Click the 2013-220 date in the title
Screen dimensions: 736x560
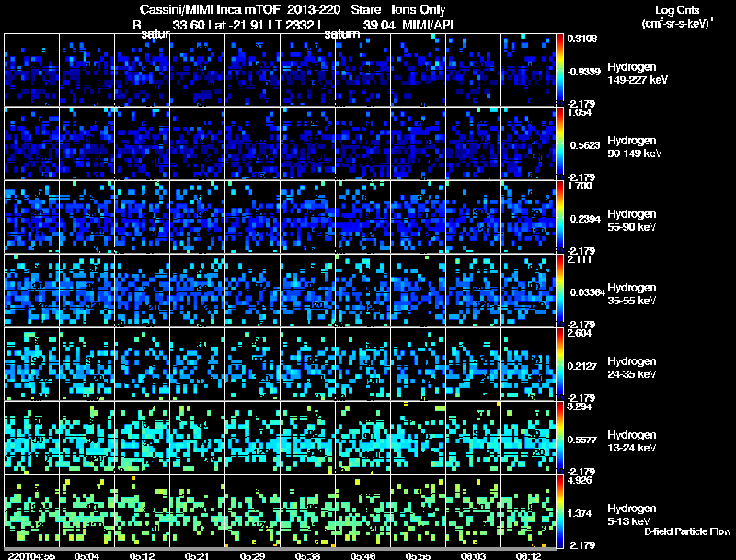pos(314,10)
